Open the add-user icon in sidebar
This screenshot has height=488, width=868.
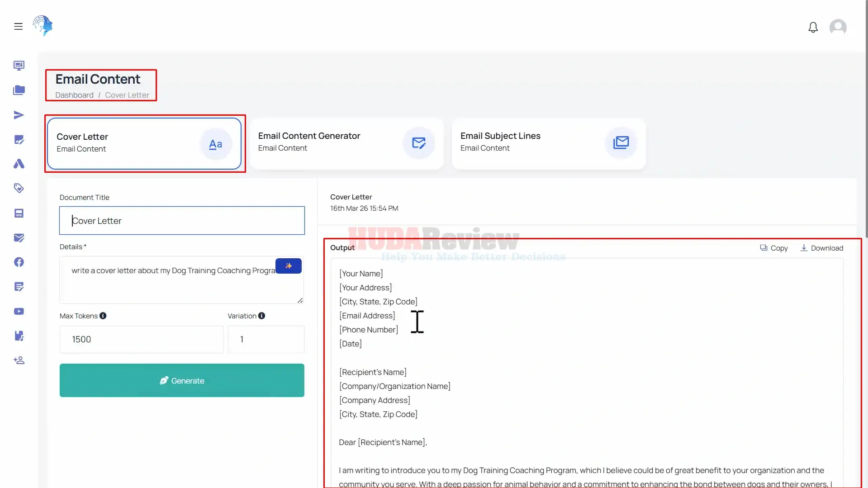pos(19,360)
